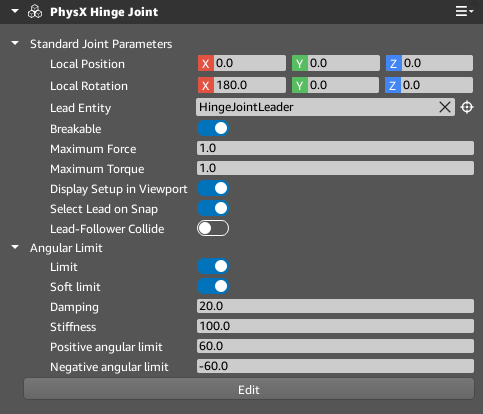This screenshot has width=483, height=414.
Task: Click the Positive angular limit label
Action: [106, 347]
